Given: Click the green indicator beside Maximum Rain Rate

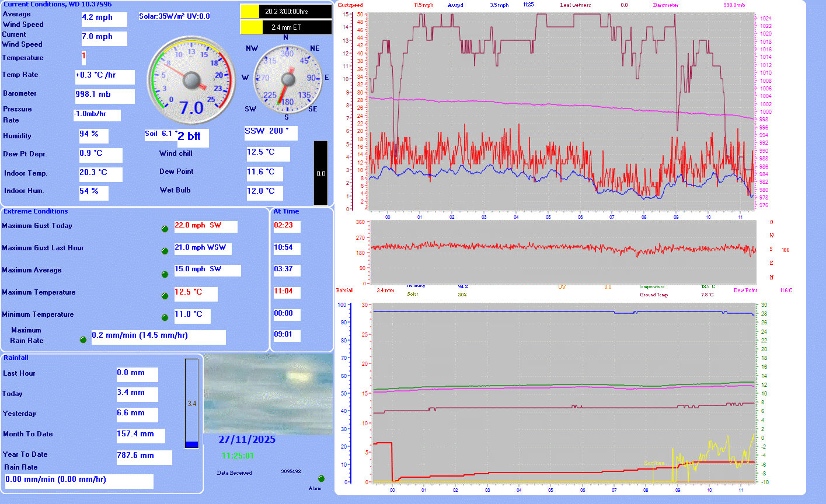Looking at the screenshot, I should click(x=83, y=339).
